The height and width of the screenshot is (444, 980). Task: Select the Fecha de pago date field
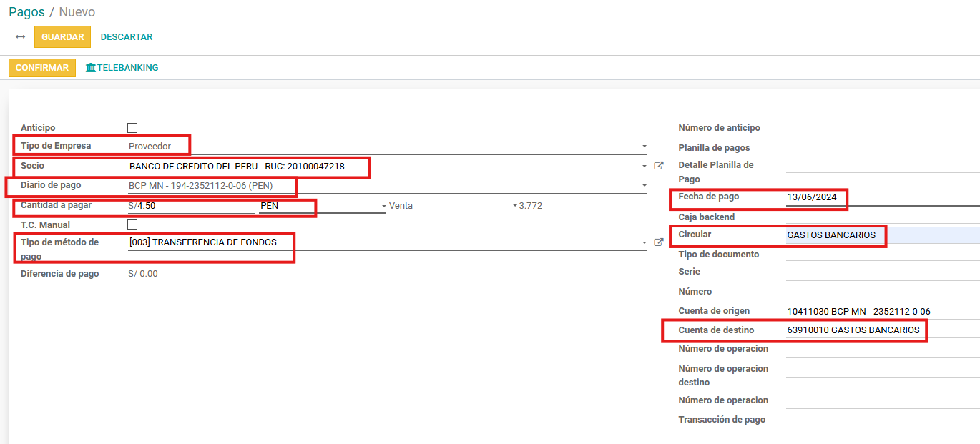[x=816, y=197]
